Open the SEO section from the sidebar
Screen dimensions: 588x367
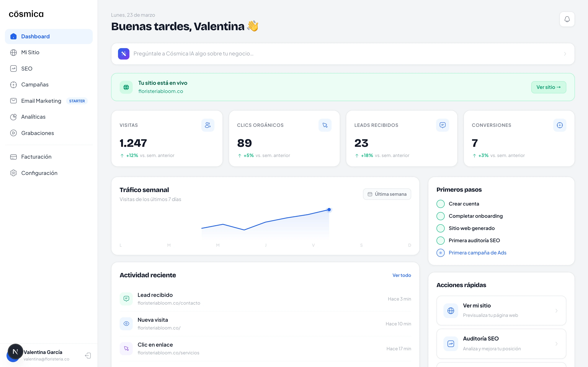coord(27,69)
